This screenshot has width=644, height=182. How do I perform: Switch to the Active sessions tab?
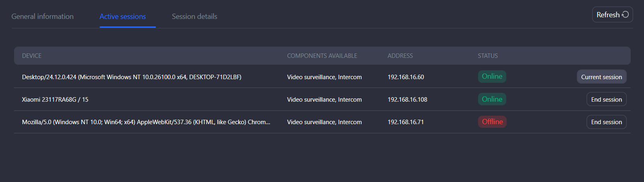[x=123, y=16]
